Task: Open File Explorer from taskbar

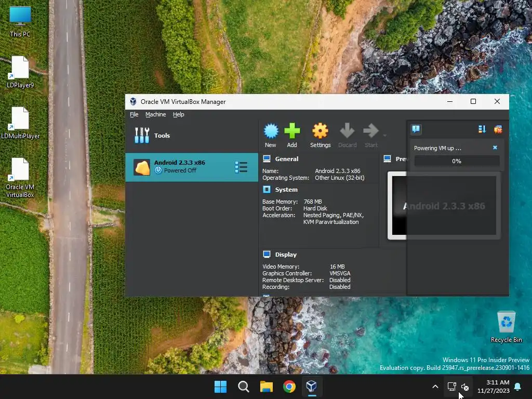Action: click(267, 387)
